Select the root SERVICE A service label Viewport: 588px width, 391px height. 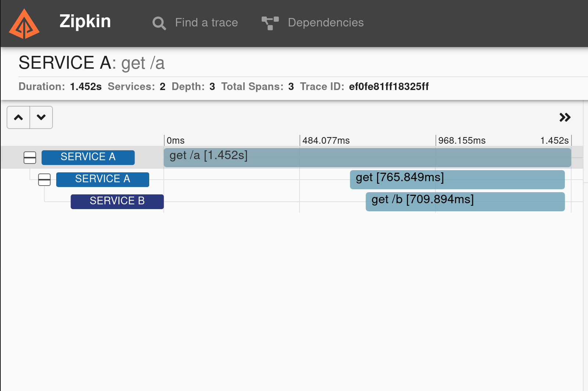pos(88,157)
